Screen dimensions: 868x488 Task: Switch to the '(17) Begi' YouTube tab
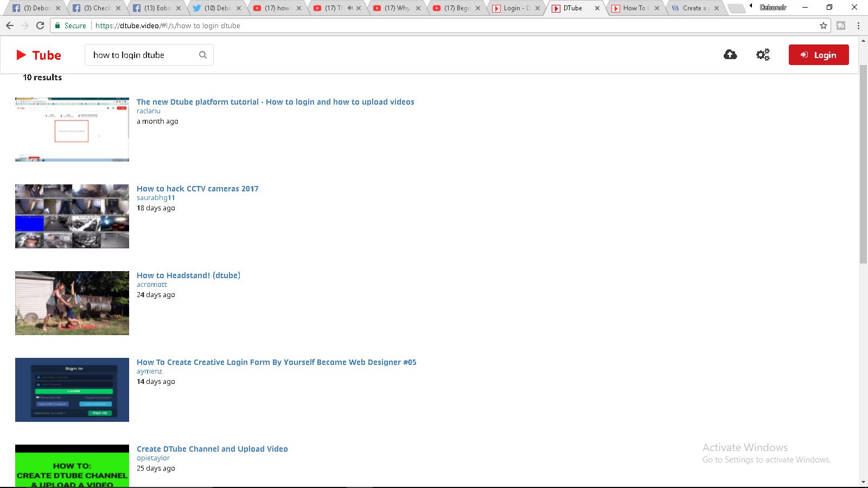[456, 8]
